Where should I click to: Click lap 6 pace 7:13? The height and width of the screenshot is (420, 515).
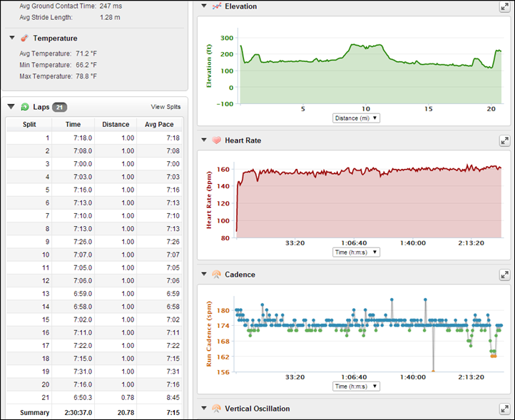click(x=173, y=203)
